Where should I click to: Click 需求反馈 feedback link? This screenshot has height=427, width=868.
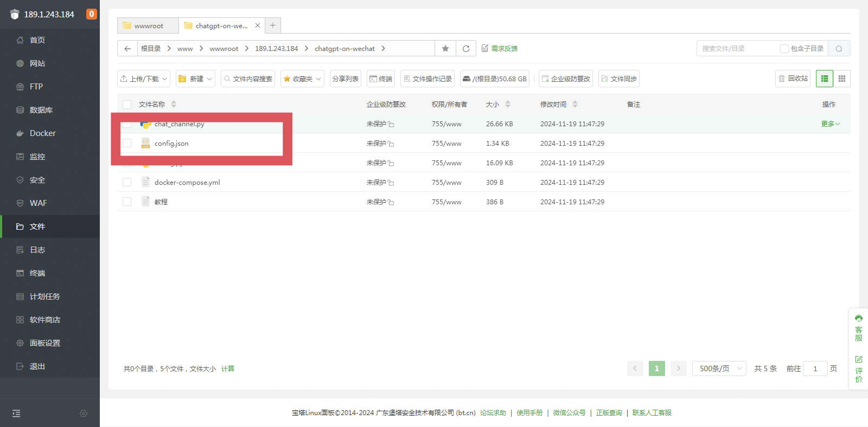500,48
